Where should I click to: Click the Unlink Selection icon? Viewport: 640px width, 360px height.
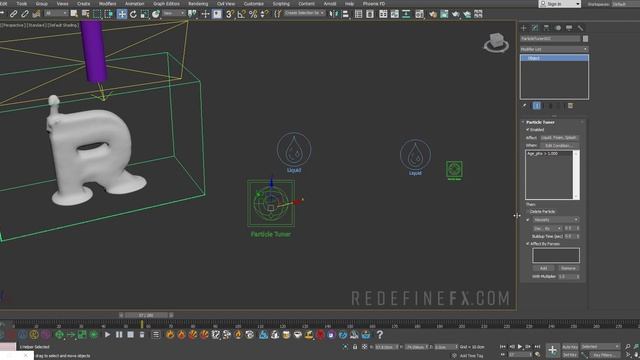(25, 14)
